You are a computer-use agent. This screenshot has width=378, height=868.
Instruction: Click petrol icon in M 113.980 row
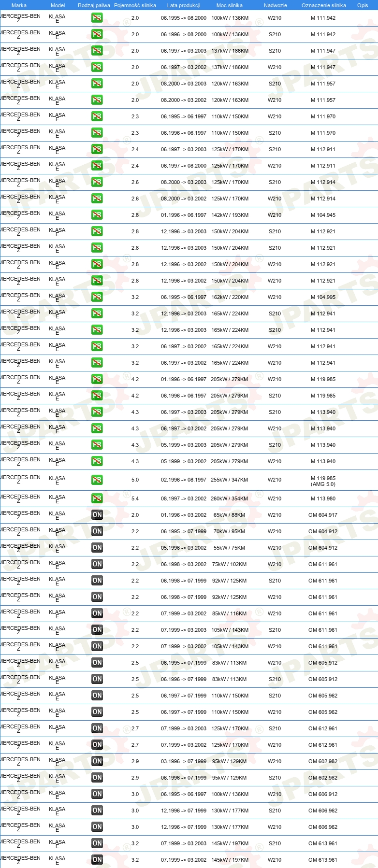click(x=97, y=499)
